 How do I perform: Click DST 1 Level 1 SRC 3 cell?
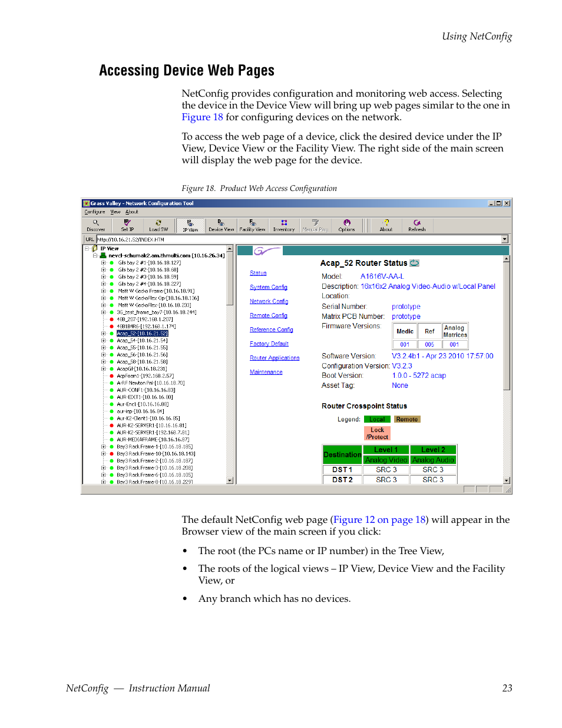pos(386,470)
